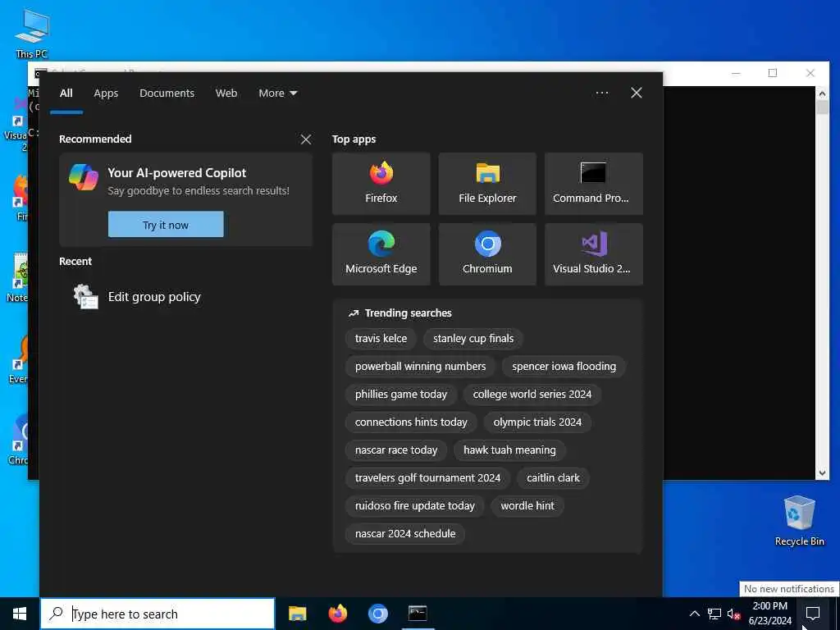The height and width of the screenshot is (630, 840).
Task: Close the search panel
Action: (x=637, y=94)
